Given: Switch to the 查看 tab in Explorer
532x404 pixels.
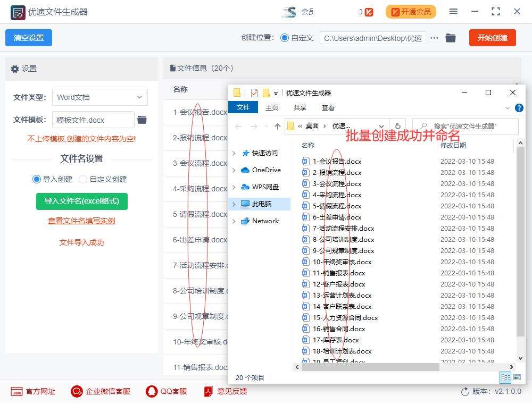Looking at the screenshot, I should (328, 107).
